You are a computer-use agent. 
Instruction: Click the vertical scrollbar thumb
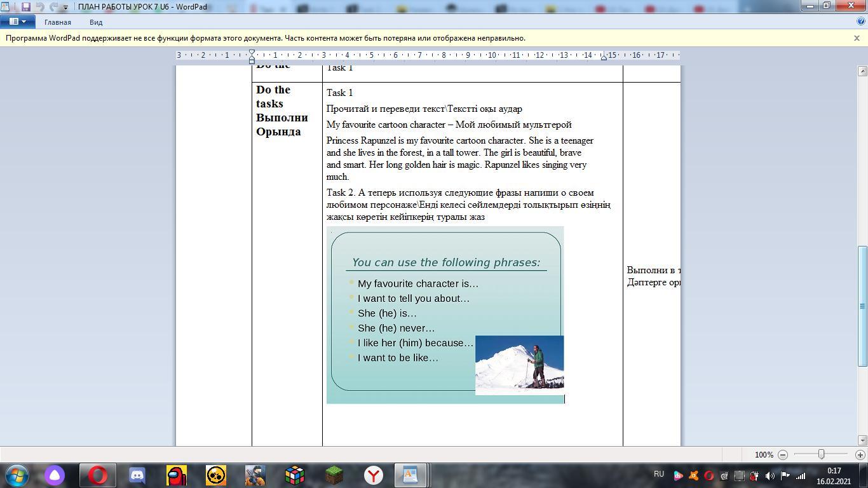862,306
